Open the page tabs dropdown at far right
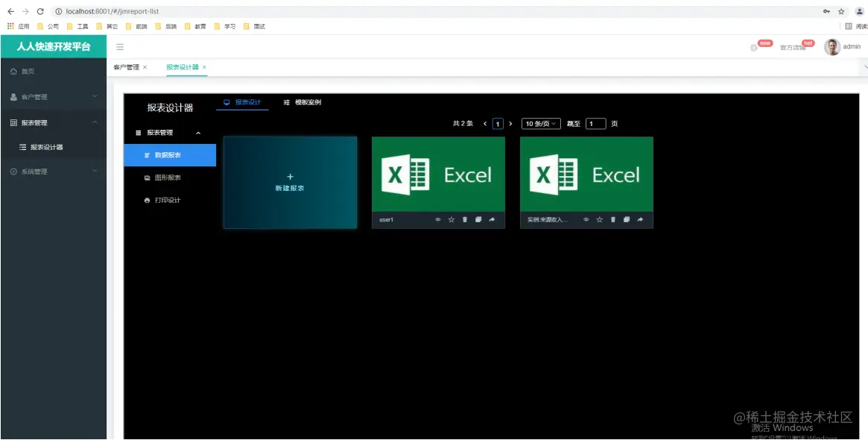 (x=865, y=67)
